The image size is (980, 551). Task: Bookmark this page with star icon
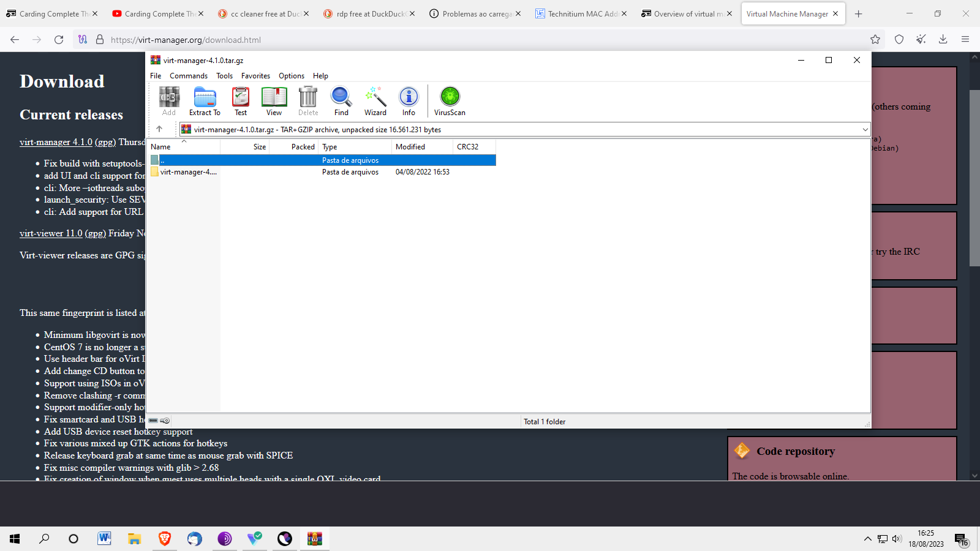(x=875, y=40)
